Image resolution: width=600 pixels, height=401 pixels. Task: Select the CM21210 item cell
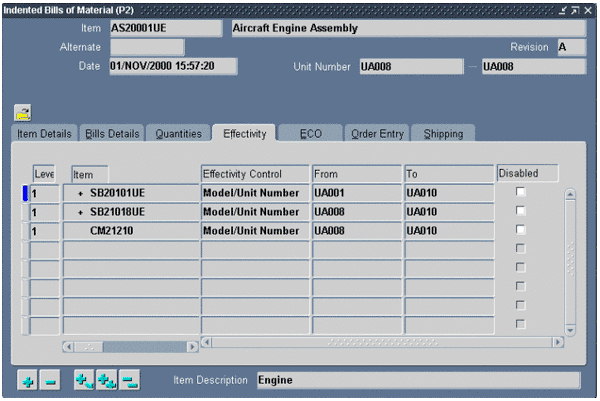[x=131, y=231]
